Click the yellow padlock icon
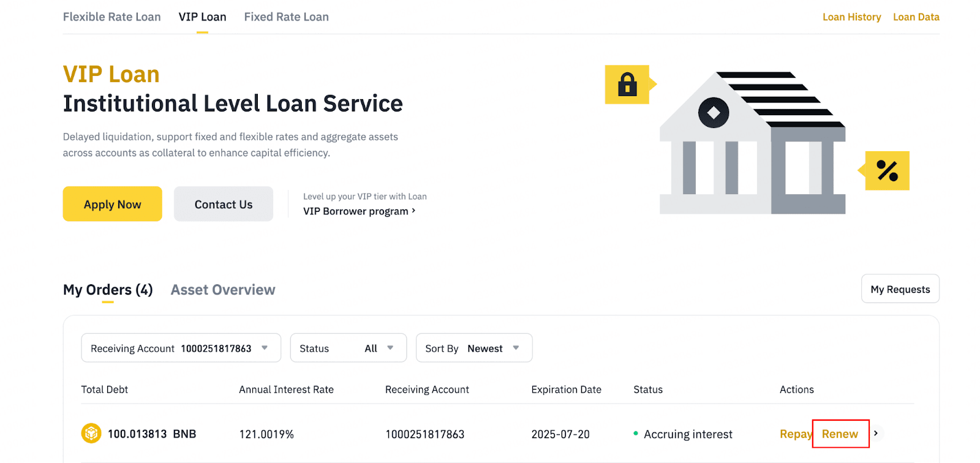The image size is (980, 463). pyautogui.click(x=627, y=85)
